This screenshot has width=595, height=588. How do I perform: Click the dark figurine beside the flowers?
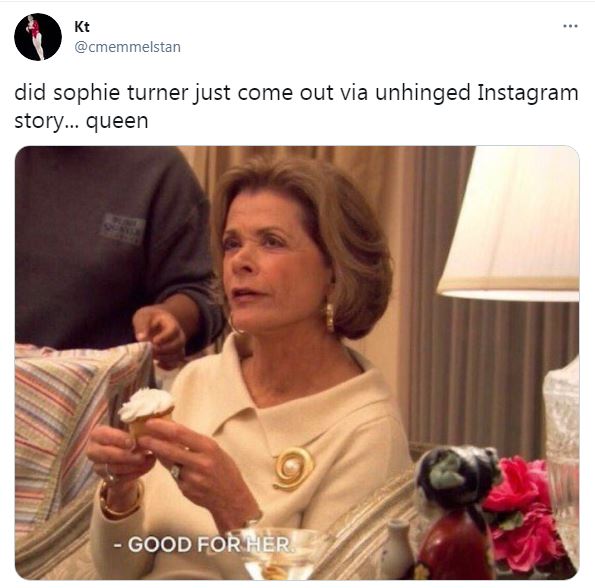[x=457, y=512]
